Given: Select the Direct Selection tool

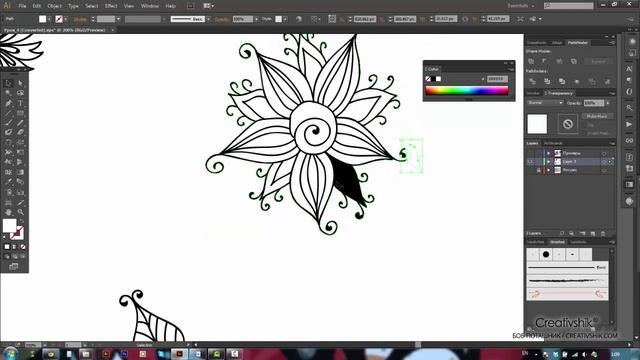Looking at the screenshot, I should tap(20, 83).
